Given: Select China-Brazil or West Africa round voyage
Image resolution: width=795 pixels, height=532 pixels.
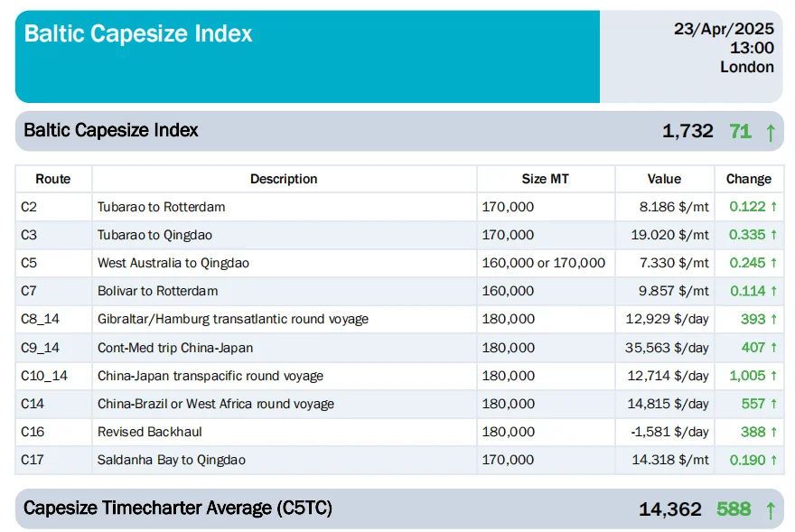Looking at the screenshot, I should [x=216, y=404].
